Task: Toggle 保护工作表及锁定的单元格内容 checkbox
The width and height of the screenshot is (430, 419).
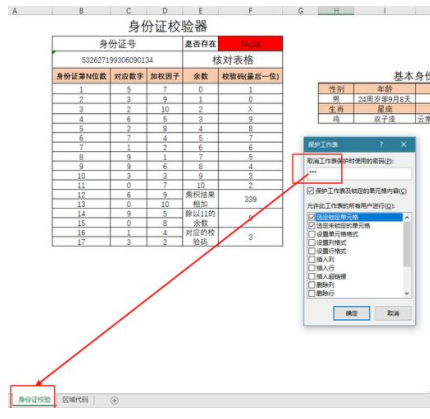Action: point(311,191)
